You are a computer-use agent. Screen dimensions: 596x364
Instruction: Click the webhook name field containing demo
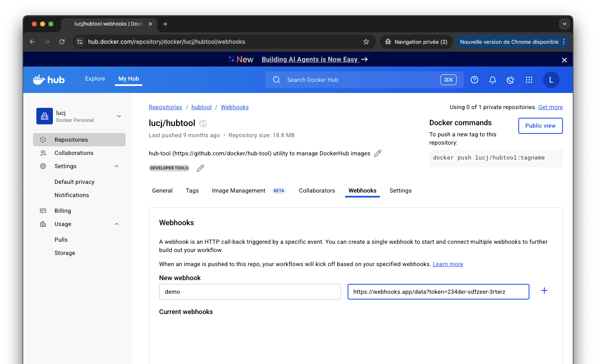[x=250, y=292]
